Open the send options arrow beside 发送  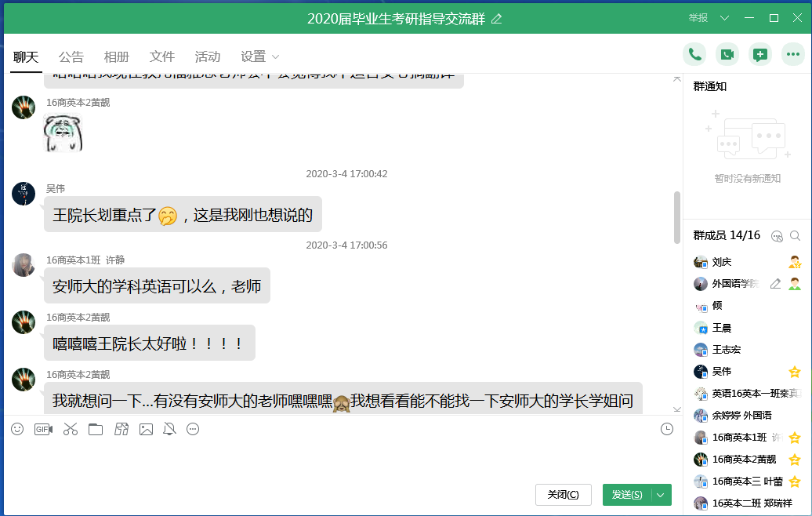[662, 495]
